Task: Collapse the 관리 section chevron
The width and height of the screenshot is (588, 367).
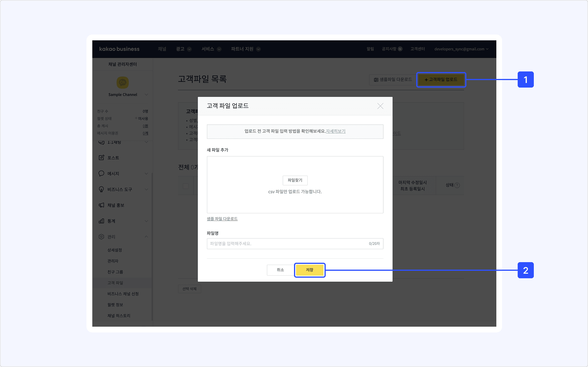Action: (x=146, y=237)
